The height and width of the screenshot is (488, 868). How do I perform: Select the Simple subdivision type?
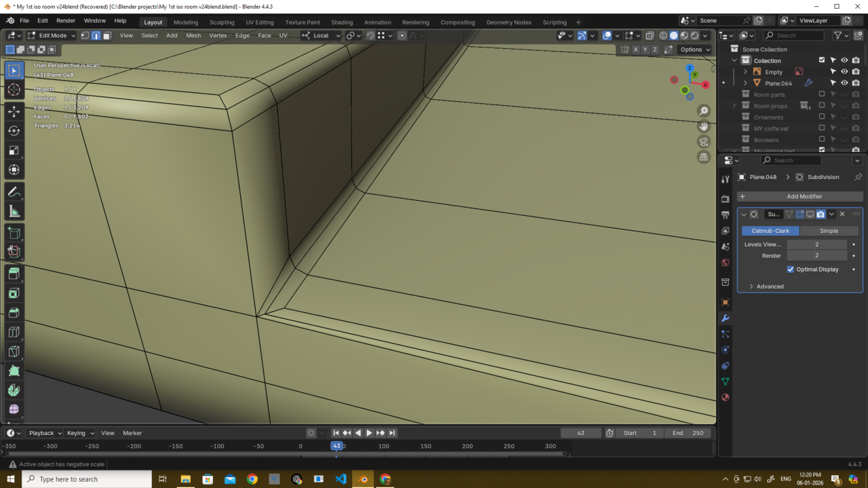point(829,231)
